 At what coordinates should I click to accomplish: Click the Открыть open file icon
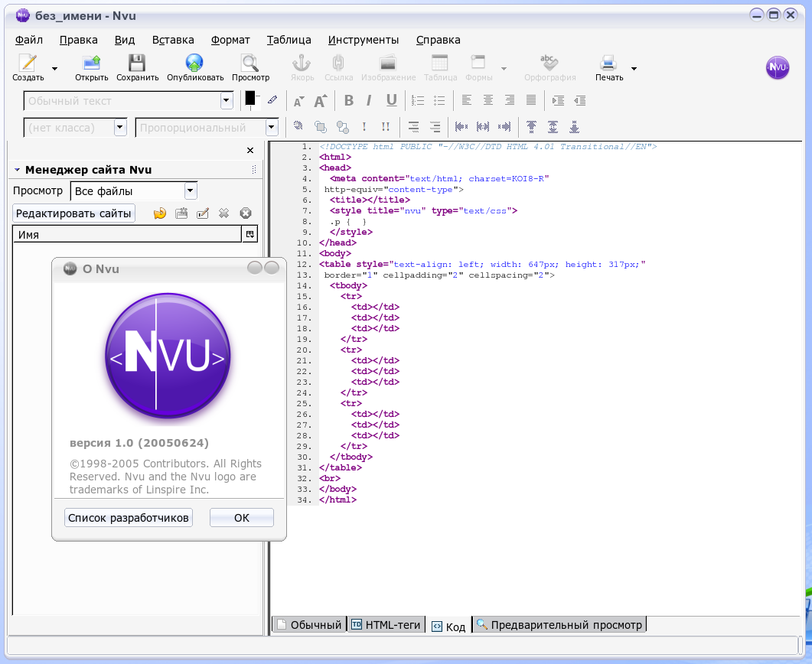[92, 64]
